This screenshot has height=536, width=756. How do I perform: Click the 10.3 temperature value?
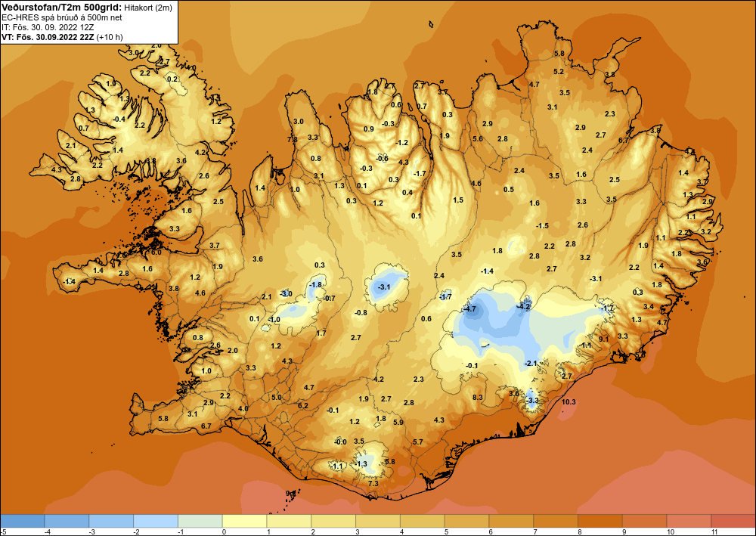[x=569, y=401]
